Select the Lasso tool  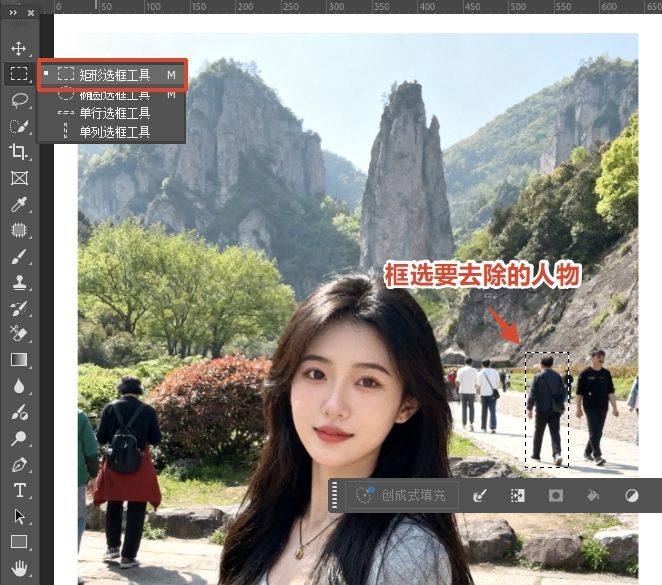coord(18,100)
